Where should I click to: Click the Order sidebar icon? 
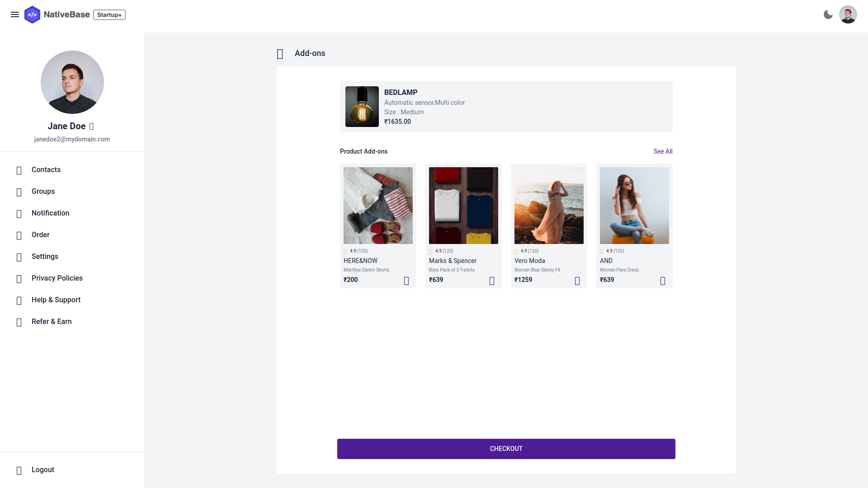click(19, 236)
